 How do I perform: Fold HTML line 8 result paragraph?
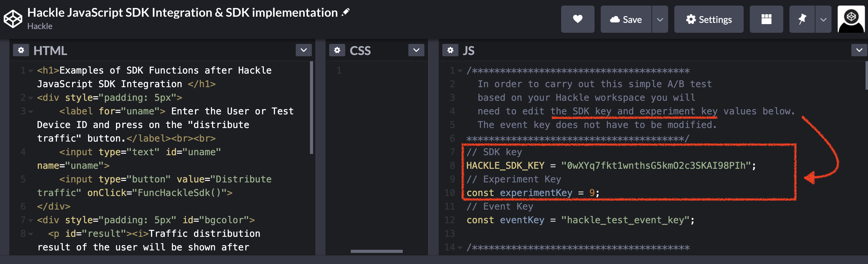(31, 234)
